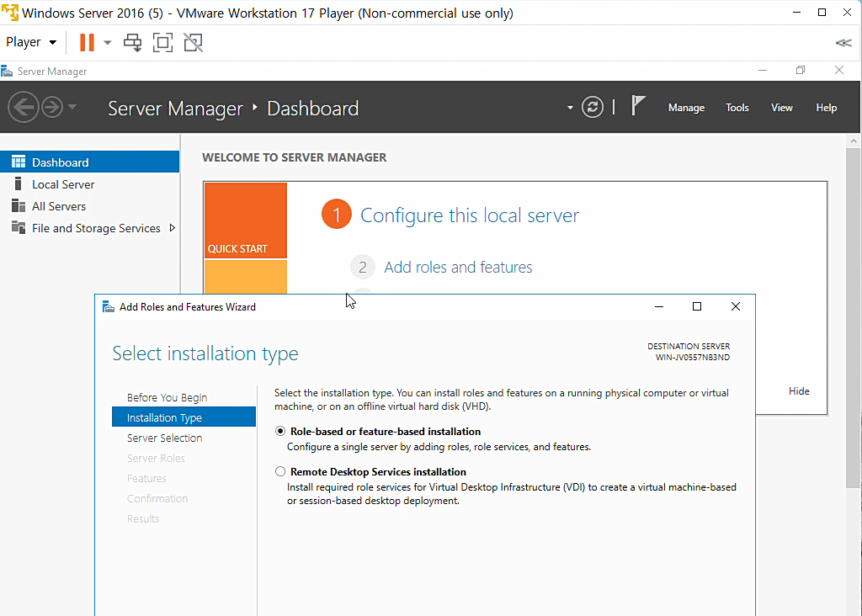
Task: Click File and Storage Services icon
Action: coord(19,227)
